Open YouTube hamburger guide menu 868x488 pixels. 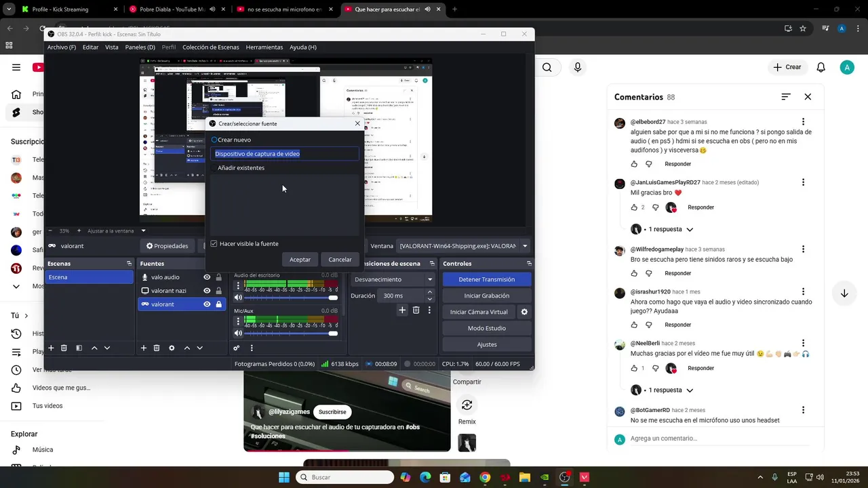pyautogui.click(x=16, y=67)
